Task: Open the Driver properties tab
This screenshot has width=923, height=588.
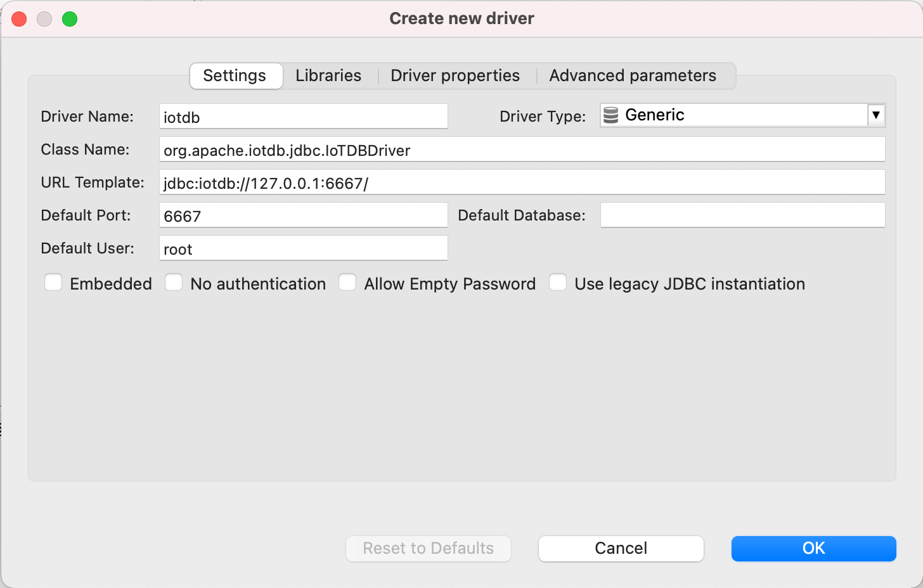Action: (455, 76)
